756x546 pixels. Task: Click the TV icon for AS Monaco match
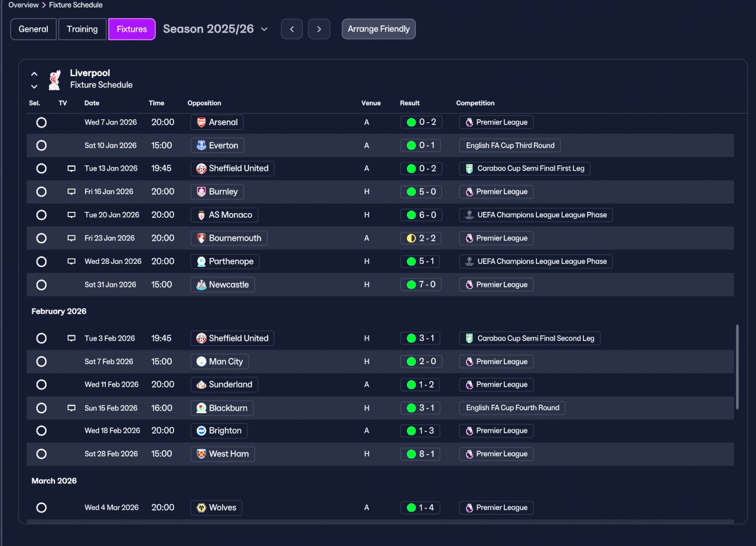[71, 215]
